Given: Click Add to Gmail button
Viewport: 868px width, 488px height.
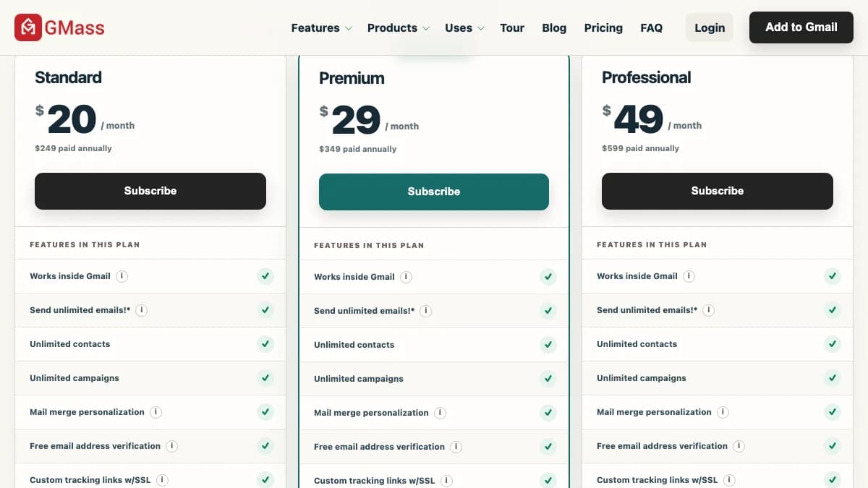Looking at the screenshot, I should (x=801, y=27).
